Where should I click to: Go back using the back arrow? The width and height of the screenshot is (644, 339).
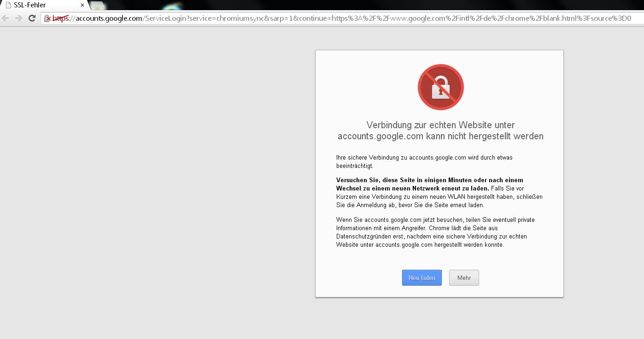(x=6, y=18)
